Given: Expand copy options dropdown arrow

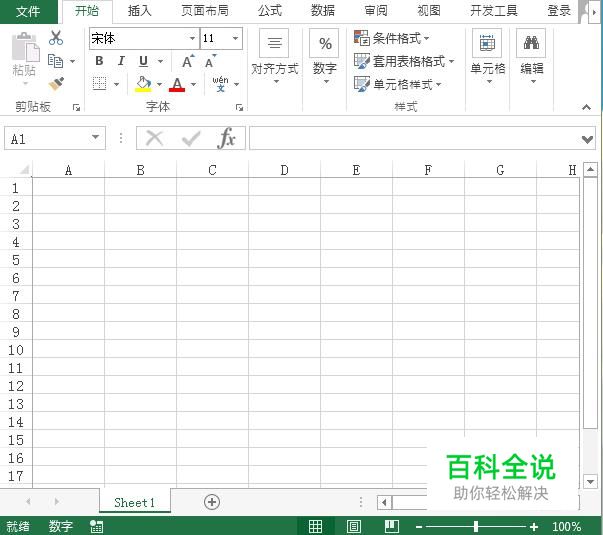Looking at the screenshot, I should tap(72, 61).
